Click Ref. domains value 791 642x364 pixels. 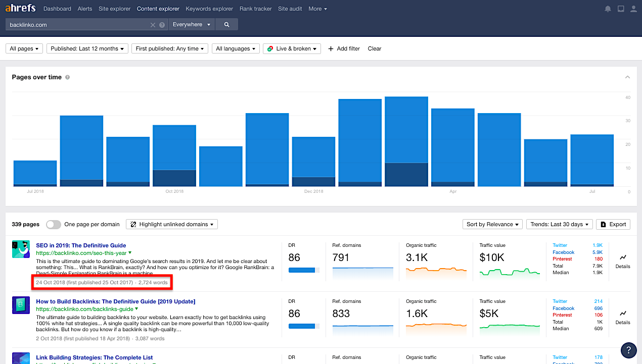point(341,257)
